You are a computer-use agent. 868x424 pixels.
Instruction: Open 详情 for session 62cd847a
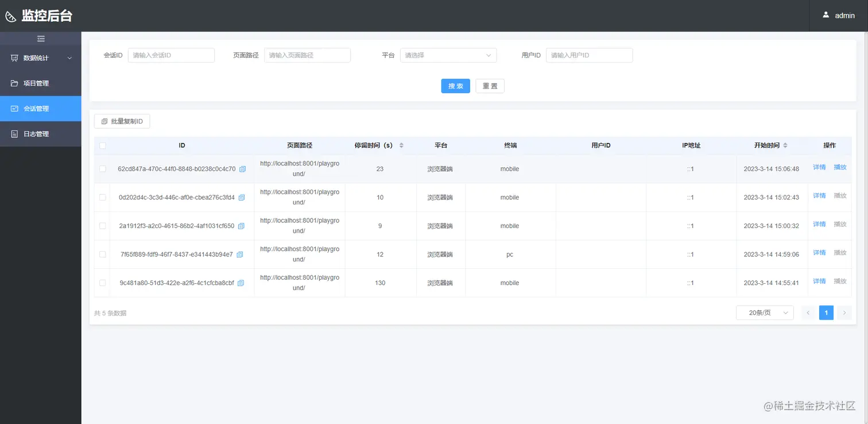(x=819, y=167)
